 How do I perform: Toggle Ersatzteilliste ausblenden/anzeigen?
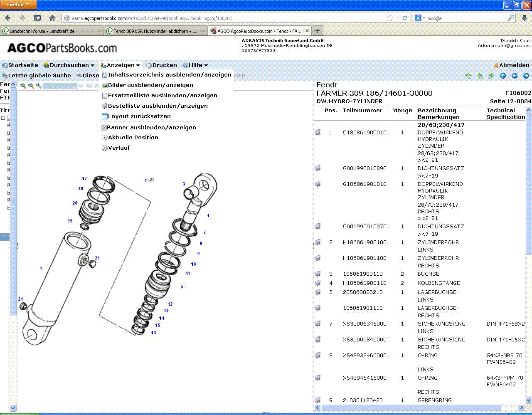162,96
